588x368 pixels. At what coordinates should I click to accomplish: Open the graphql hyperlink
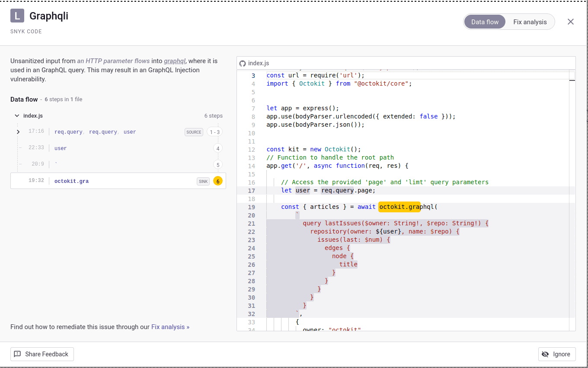click(175, 61)
